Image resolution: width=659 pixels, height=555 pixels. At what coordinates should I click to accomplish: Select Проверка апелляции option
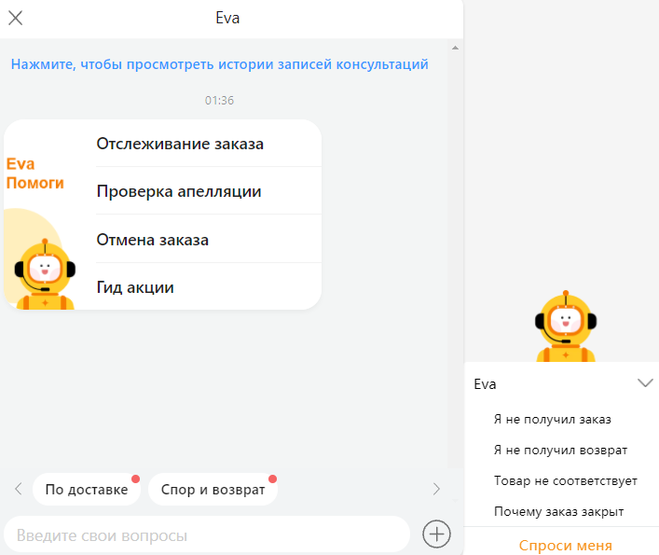[209, 191]
